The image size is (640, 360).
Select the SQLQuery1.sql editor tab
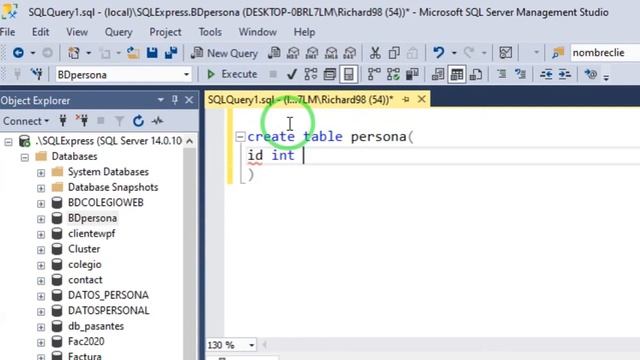[300, 99]
